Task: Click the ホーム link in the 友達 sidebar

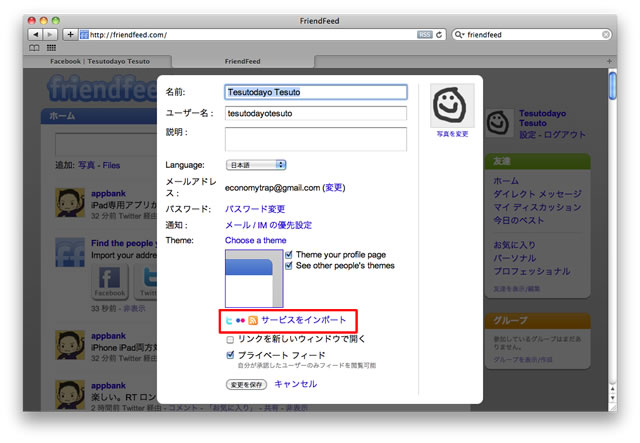Action: 506,181
